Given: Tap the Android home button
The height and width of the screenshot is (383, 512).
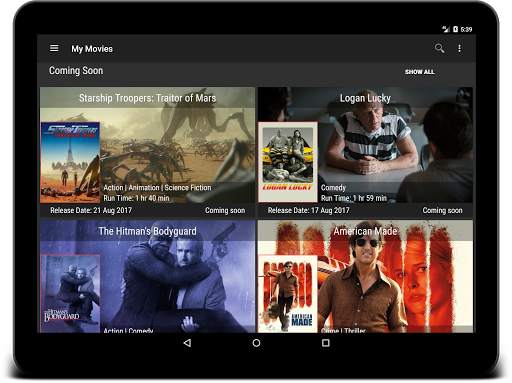Looking at the screenshot, I should (256, 343).
